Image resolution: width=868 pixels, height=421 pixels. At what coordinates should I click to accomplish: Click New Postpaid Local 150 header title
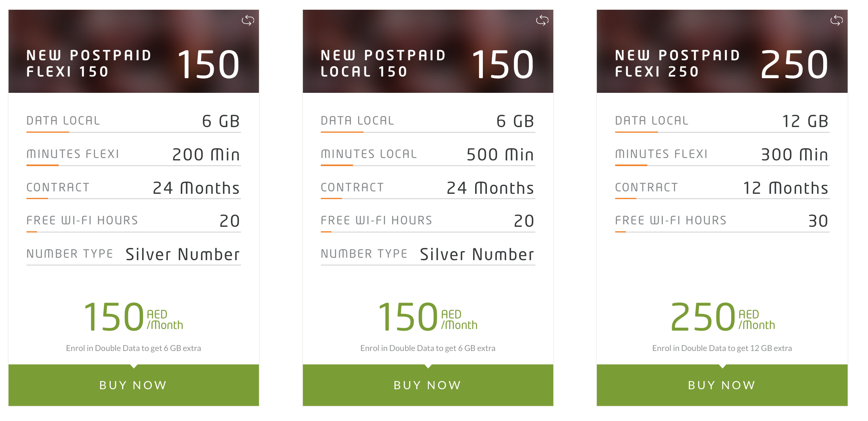click(x=383, y=63)
